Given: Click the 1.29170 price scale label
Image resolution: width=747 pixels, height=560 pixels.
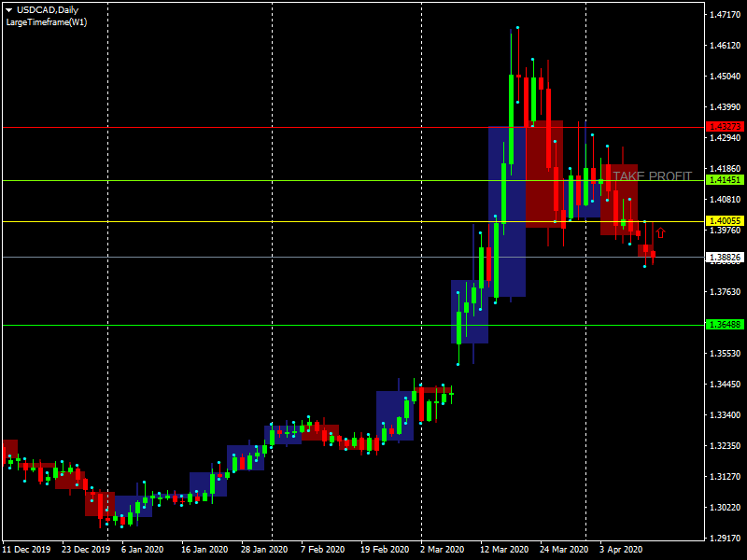Looking at the screenshot, I should coord(726,539).
